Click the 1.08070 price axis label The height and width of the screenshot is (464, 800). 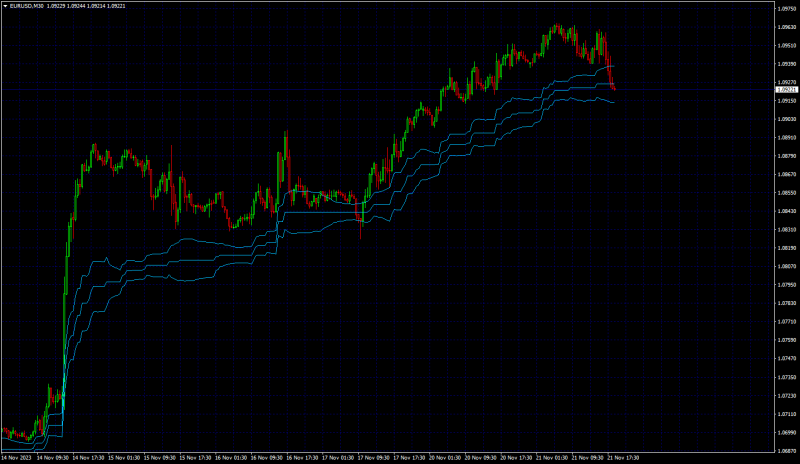click(787, 266)
